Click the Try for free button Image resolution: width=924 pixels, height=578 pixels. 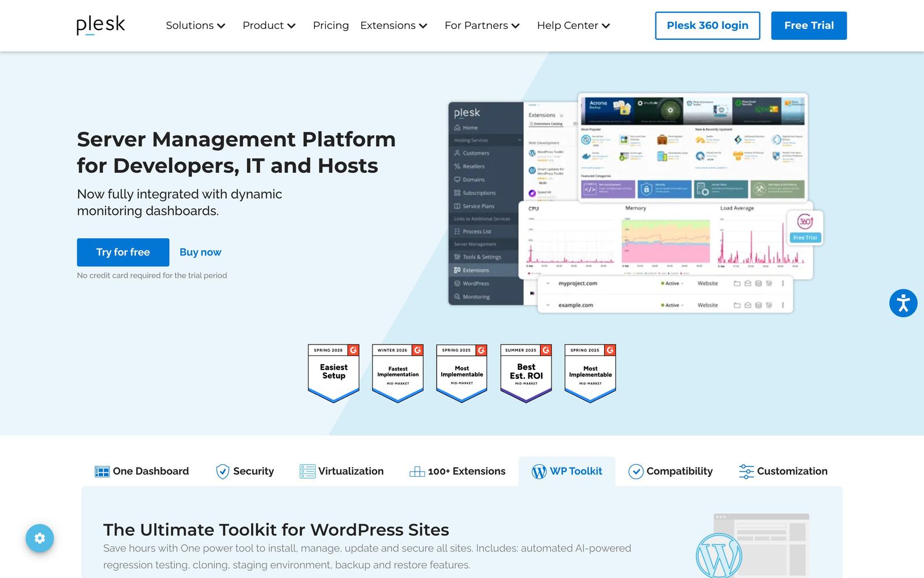(x=123, y=253)
